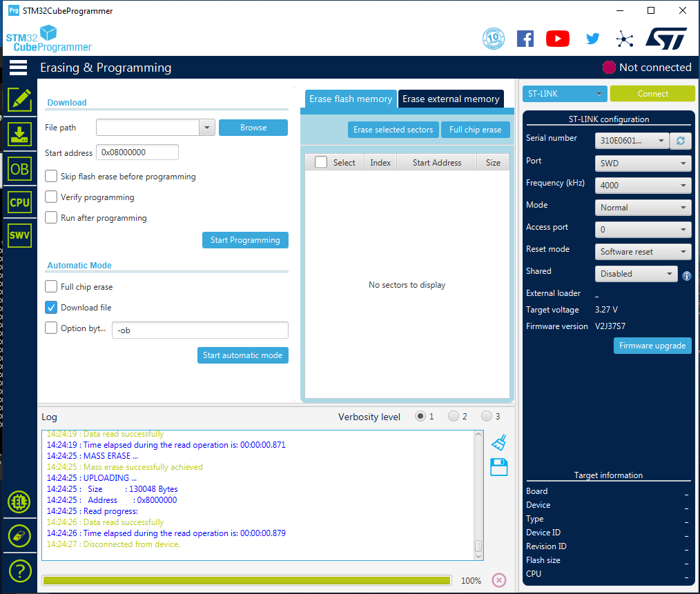Open the ST community network icon
Screen dimensions: 700x594
[625, 39]
